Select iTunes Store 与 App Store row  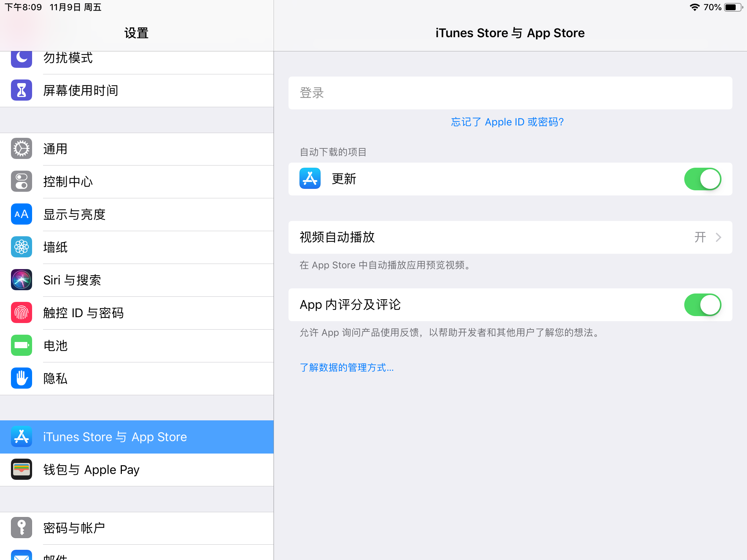[x=137, y=437]
